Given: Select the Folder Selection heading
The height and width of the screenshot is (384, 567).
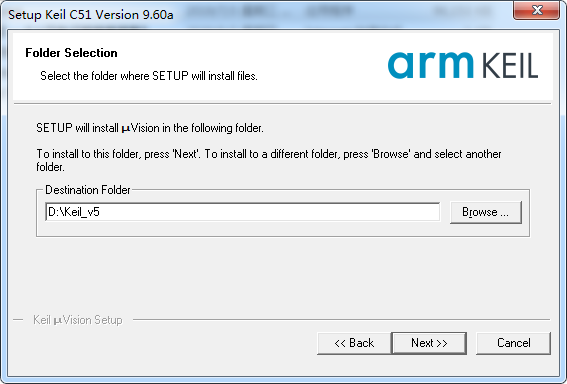Looking at the screenshot, I should pyautogui.click(x=71, y=53).
